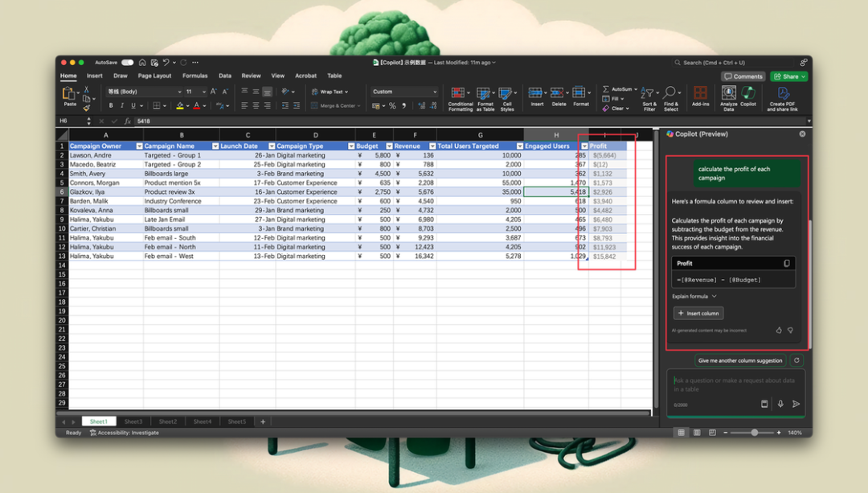
Task: Click the thumbs up feedback icon
Action: click(x=778, y=331)
